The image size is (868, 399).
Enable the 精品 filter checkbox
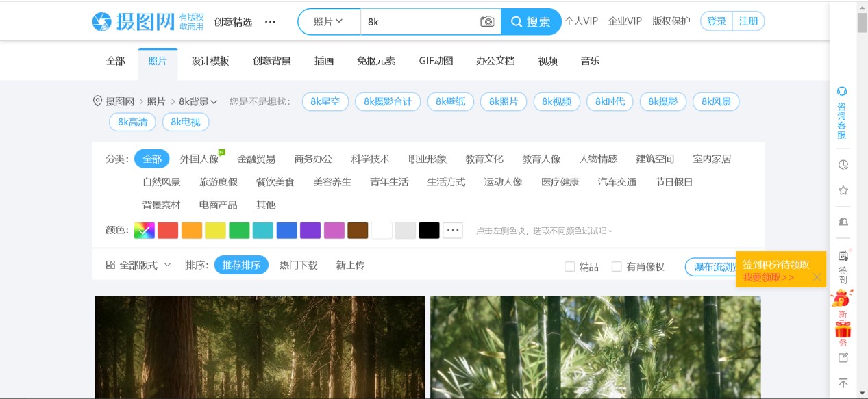click(571, 266)
